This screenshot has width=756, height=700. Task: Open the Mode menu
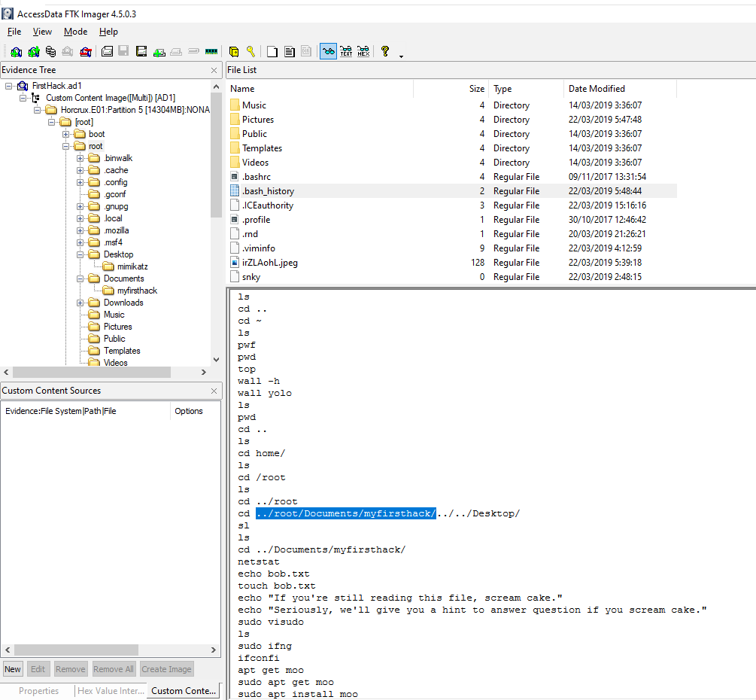click(x=75, y=32)
